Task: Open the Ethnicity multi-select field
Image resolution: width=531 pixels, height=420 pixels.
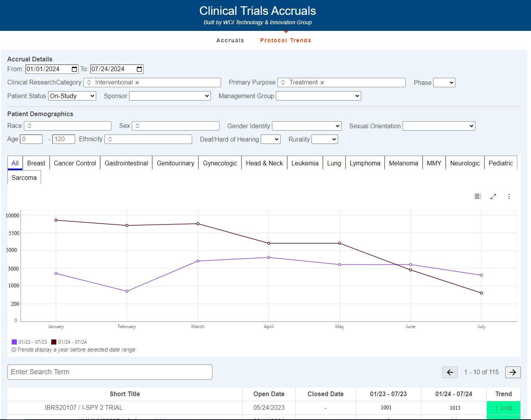Action: (148, 139)
